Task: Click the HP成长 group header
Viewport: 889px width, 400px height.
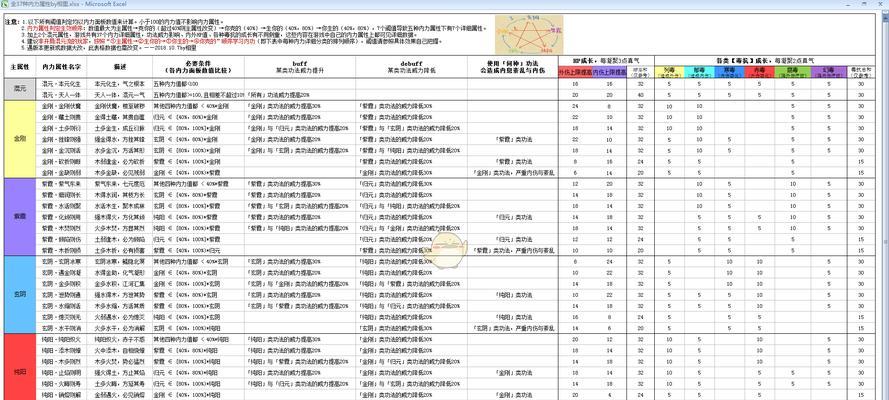Action: coord(606,60)
